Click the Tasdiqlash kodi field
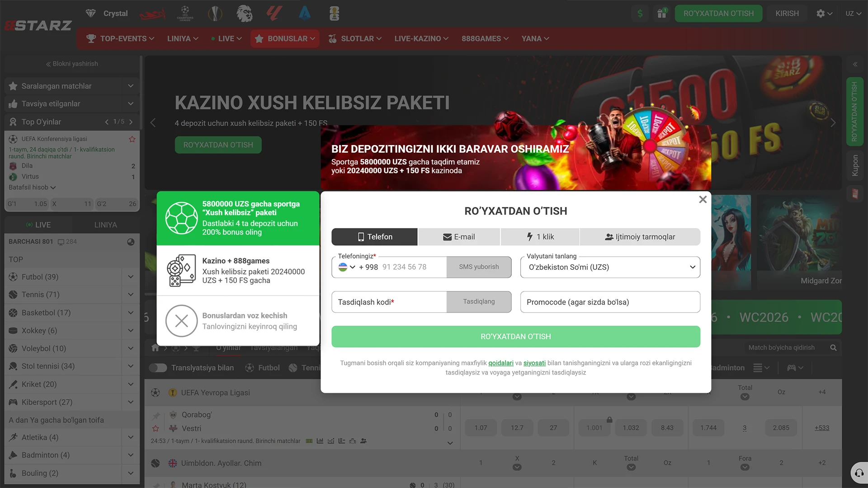 pyautogui.click(x=389, y=302)
